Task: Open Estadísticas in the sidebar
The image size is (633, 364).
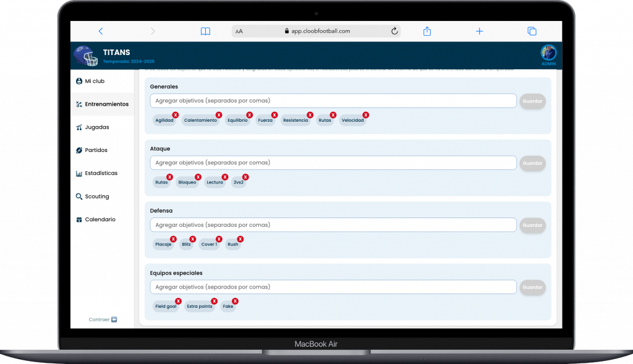Action: 101,174
